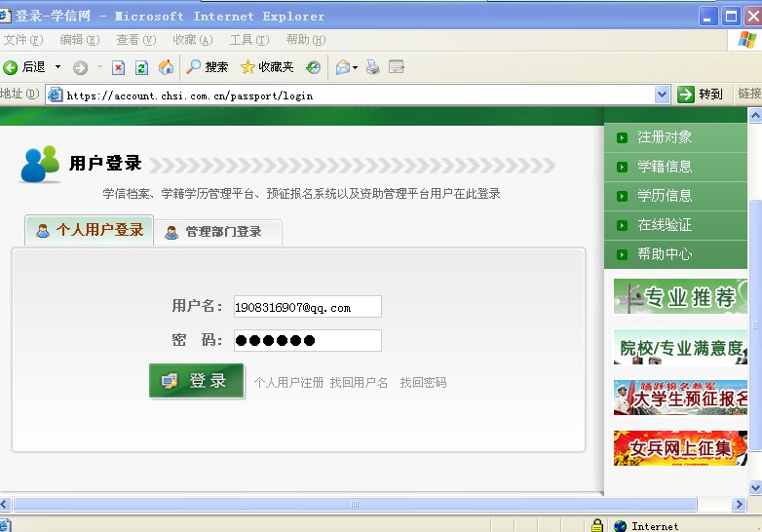Click the 用户名 input field
The height and width of the screenshot is (532, 762).
(308, 307)
